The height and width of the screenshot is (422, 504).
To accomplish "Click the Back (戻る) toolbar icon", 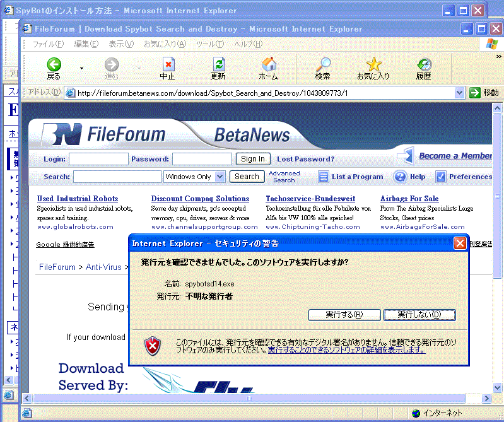I will pyautogui.click(x=54, y=64).
